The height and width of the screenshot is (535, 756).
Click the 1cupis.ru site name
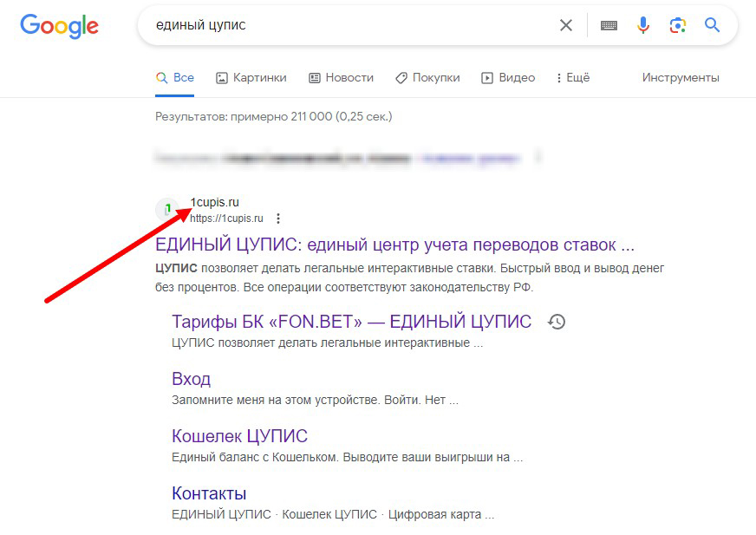[x=214, y=202]
